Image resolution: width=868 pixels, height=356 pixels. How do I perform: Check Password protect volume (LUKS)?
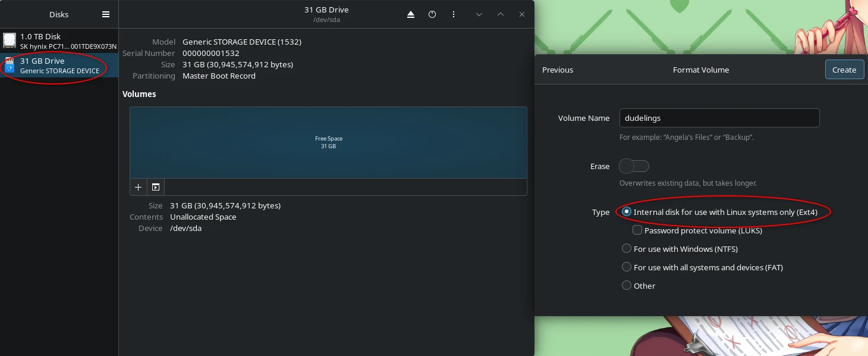[x=637, y=230]
